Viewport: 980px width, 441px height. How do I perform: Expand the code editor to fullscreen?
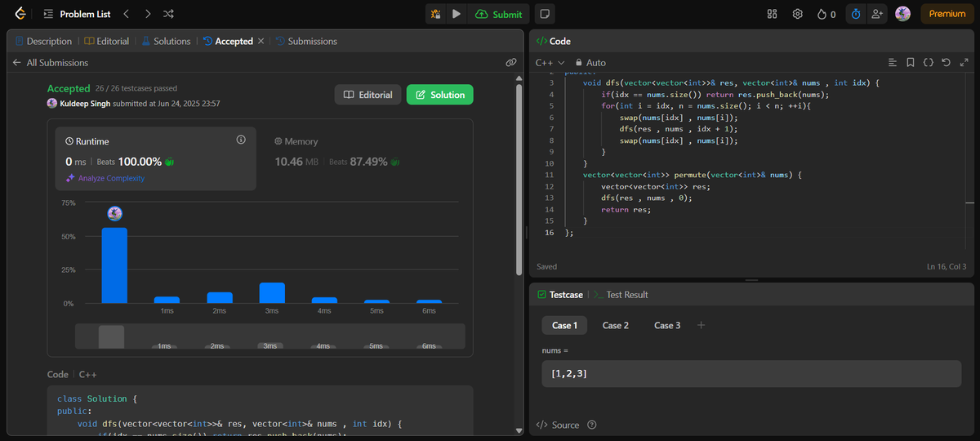964,62
